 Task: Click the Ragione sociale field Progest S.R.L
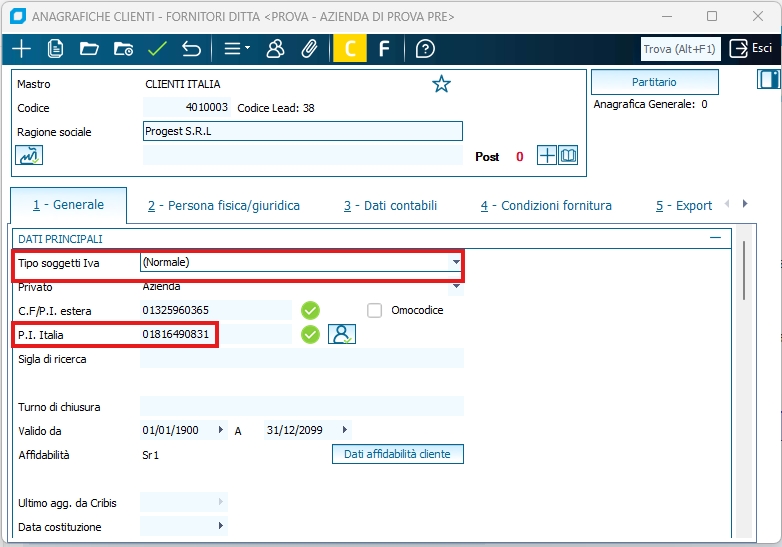click(303, 131)
